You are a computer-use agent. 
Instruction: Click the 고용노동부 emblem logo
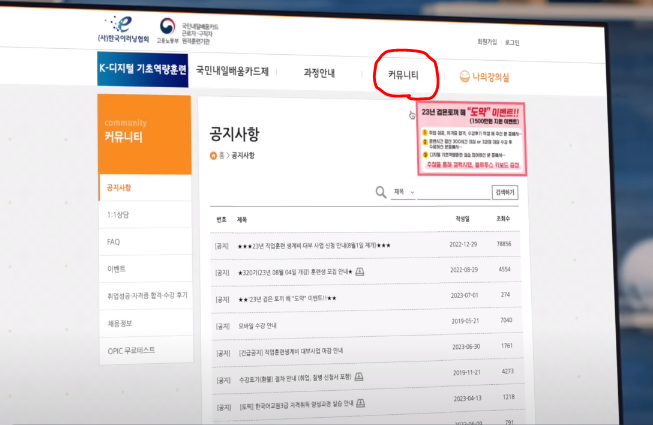click(x=167, y=30)
